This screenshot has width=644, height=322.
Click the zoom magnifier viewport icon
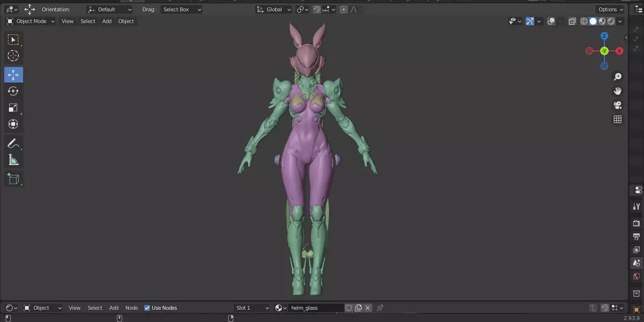[x=618, y=77]
